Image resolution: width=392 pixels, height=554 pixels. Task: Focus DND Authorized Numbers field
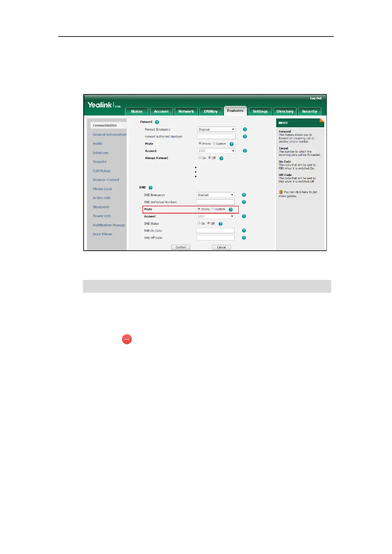coord(216,202)
